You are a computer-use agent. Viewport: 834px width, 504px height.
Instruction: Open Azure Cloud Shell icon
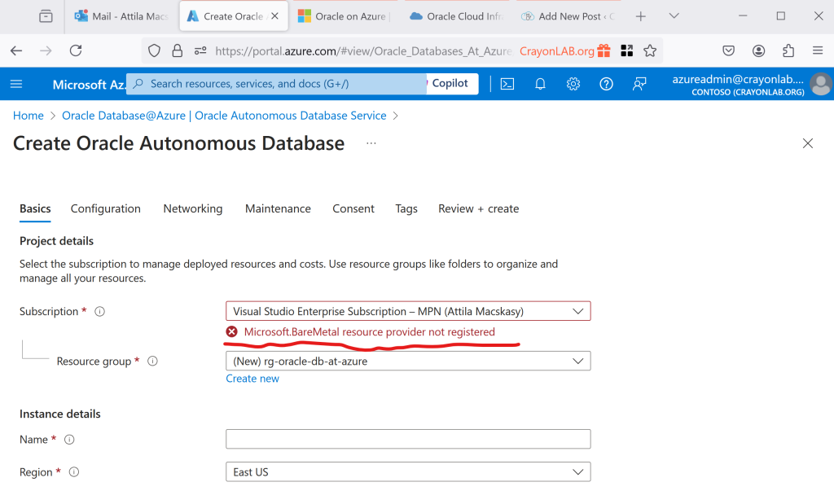coord(507,84)
